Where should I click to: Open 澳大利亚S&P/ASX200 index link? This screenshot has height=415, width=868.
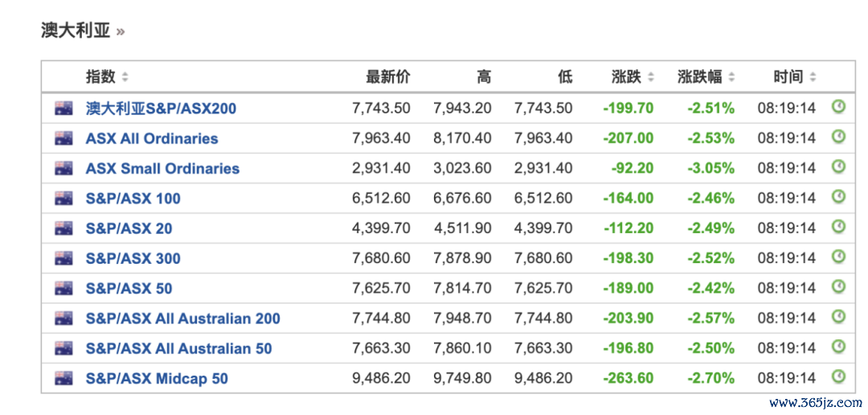pyautogui.click(x=161, y=108)
